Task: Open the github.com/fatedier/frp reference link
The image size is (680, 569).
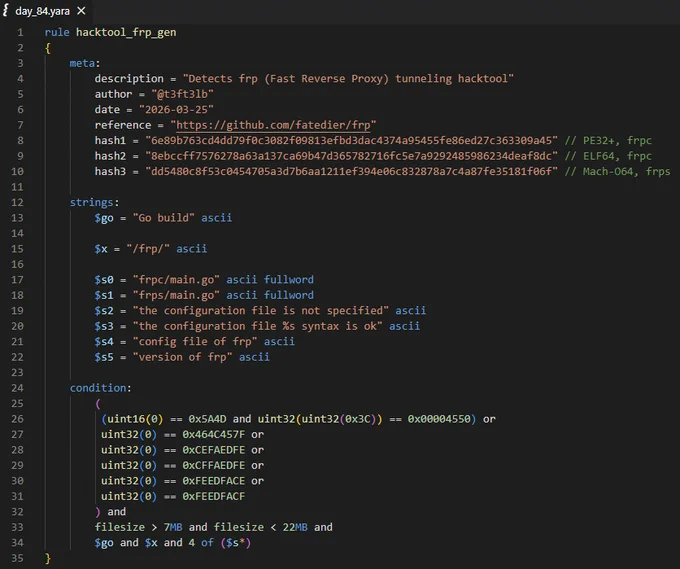Action: tap(273, 125)
